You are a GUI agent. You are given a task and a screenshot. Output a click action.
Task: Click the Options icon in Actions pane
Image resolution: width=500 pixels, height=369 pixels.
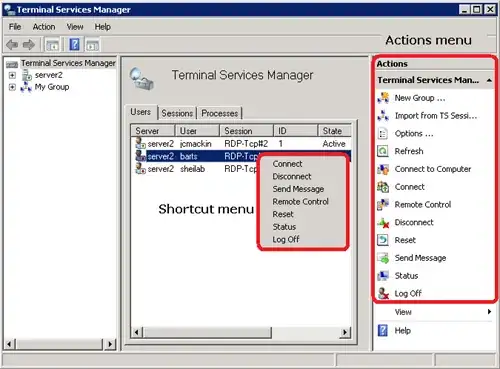(x=383, y=133)
